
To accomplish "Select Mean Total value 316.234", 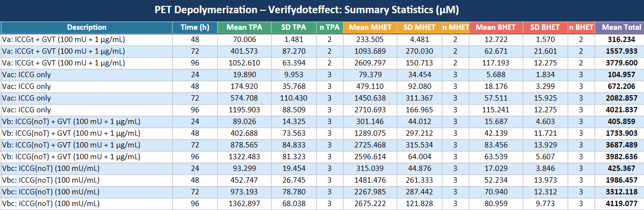I will click(x=620, y=40).
